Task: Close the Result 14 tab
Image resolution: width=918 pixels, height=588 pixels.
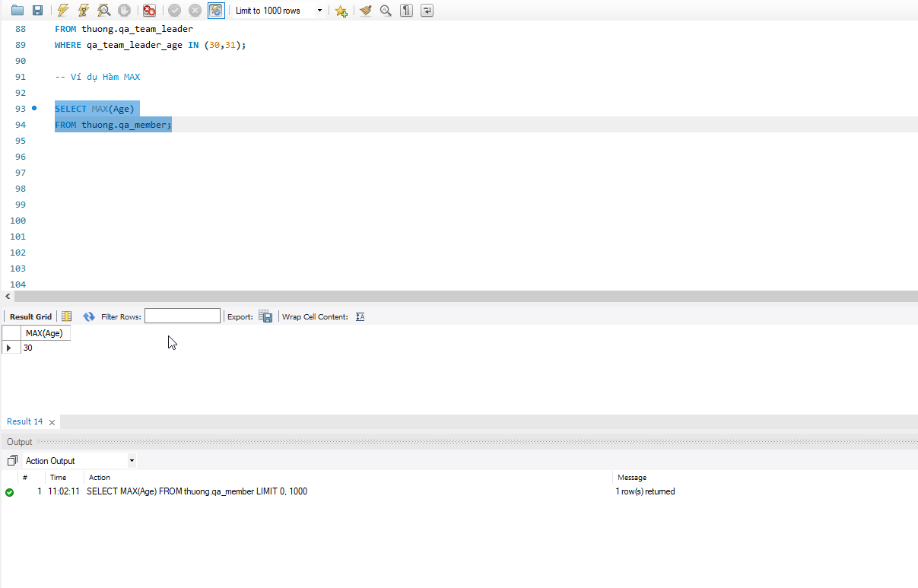Action: click(x=52, y=422)
